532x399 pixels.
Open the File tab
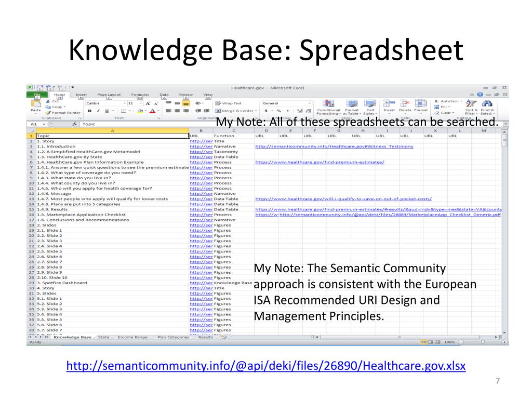(x=37, y=95)
